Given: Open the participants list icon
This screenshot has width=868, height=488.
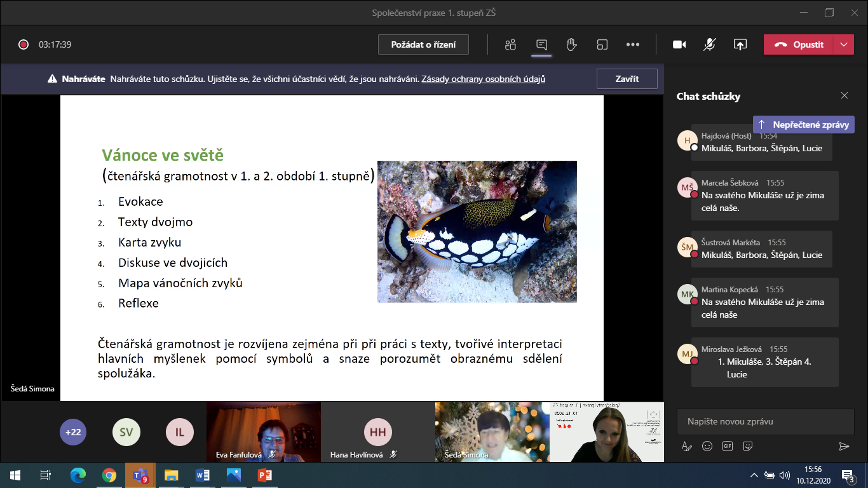Looking at the screenshot, I should point(510,44).
